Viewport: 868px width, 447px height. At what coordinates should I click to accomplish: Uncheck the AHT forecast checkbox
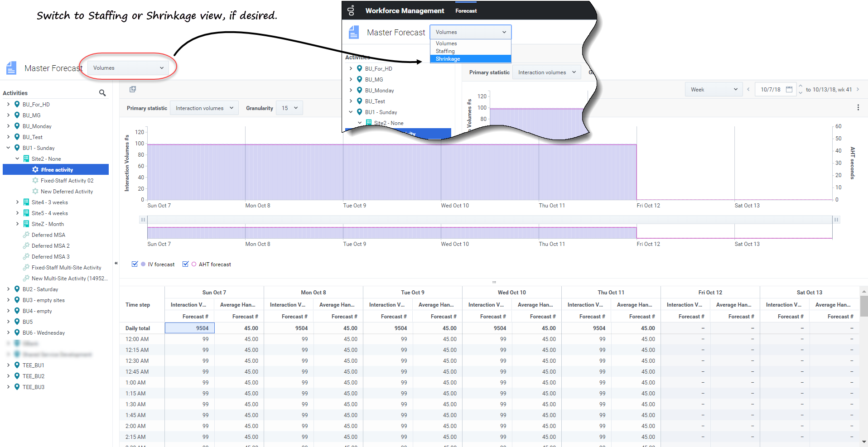(x=185, y=264)
